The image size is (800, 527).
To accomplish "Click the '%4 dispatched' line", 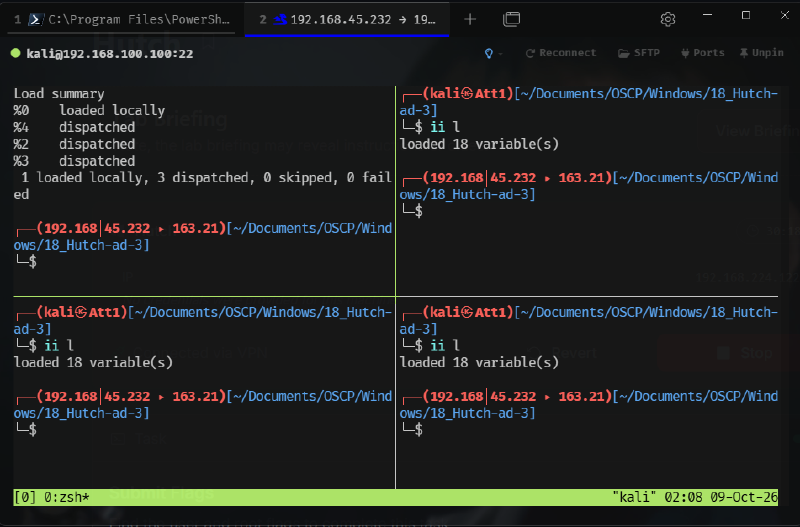I will tap(74, 127).
